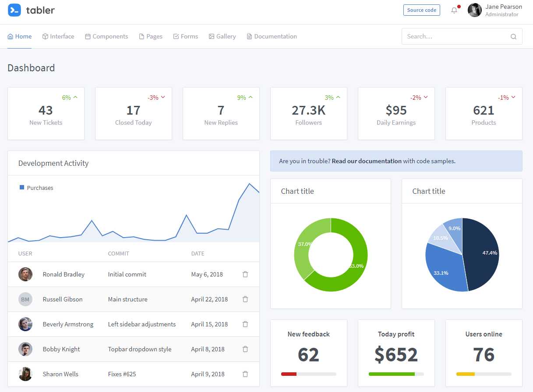This screenshot has width=533, height=392.
Task: Follow the Read our documentation link
Action: coord(367,161)
